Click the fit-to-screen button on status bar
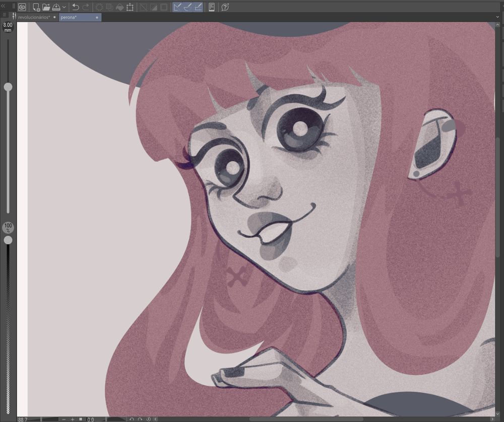The height and width of the screenshot is (422, 504). (x=81, y=418)
